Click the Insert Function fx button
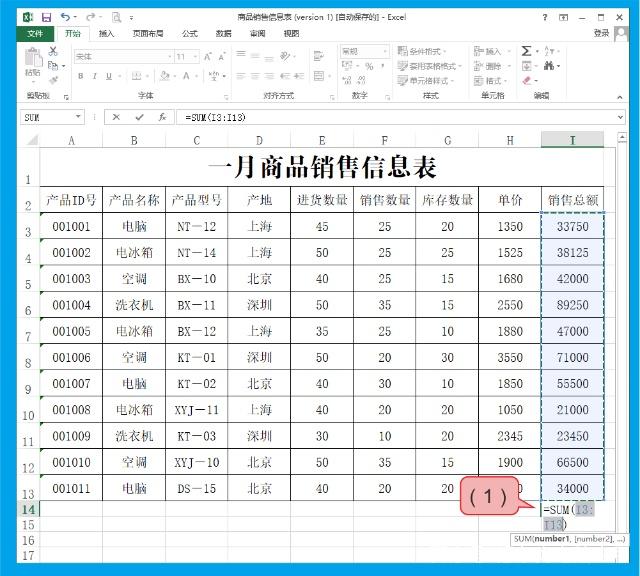Viewport: 640px width, 576px height. point(162,118)
